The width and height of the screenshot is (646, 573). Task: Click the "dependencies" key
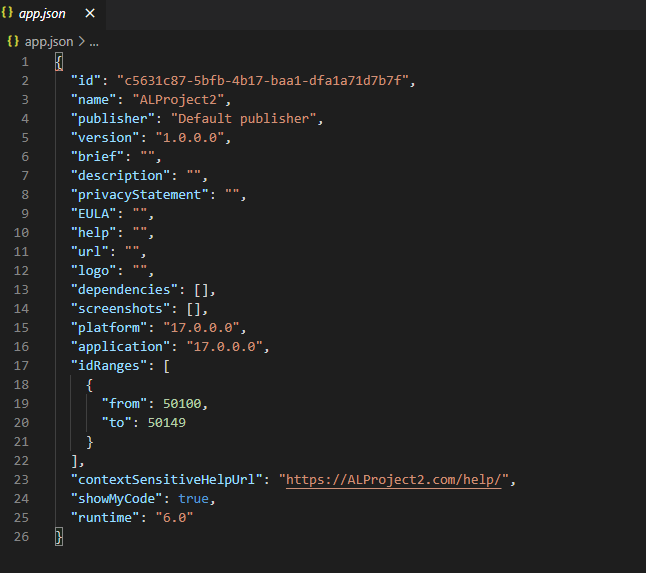124,290
